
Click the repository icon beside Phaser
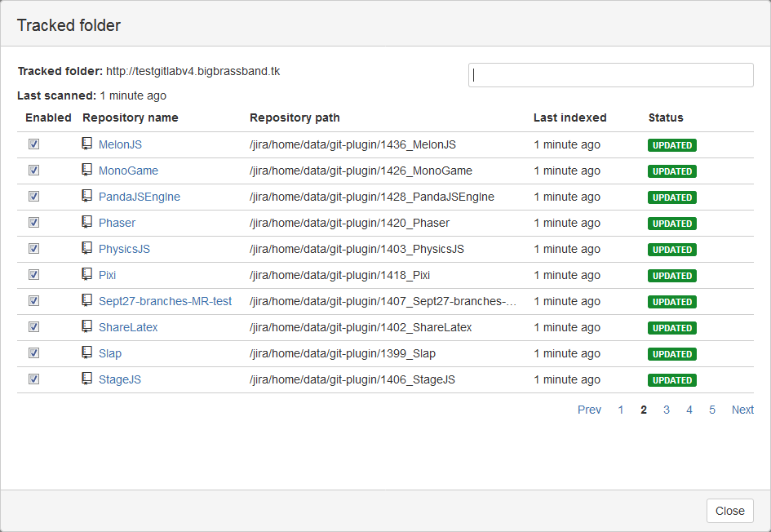pyautogui.click(x=87, y=222)
